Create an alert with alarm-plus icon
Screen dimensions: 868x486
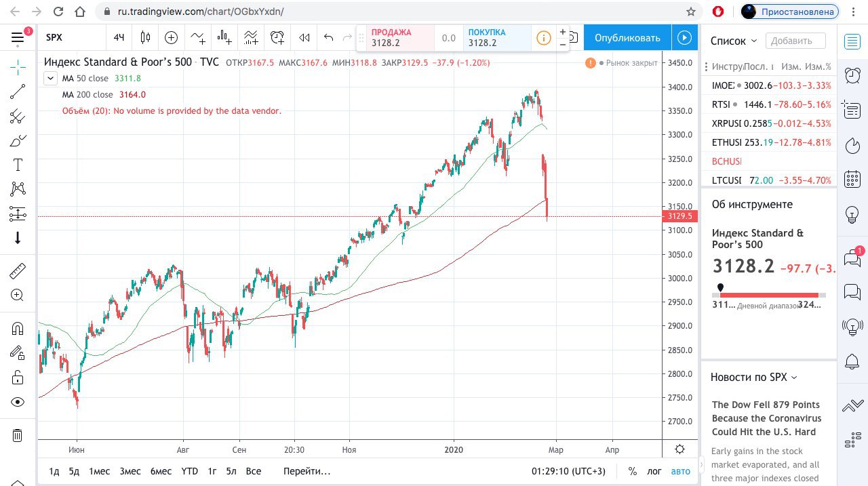pos(277,38)
